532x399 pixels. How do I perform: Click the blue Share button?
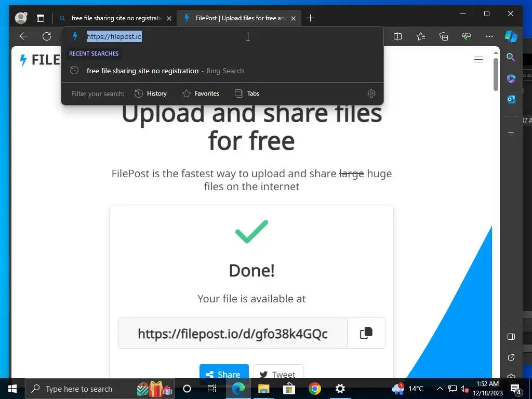point(224,374)
